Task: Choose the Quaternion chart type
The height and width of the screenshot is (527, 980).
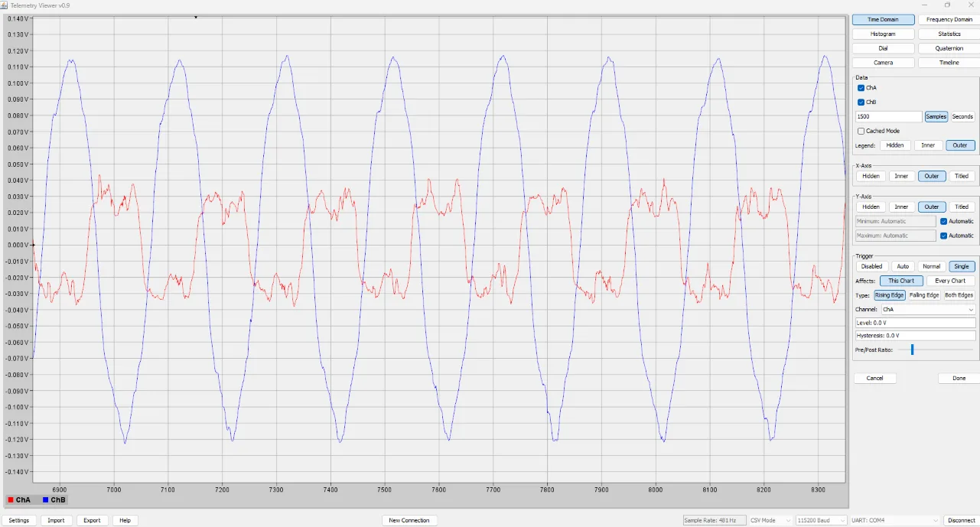Action: point(949,48)
